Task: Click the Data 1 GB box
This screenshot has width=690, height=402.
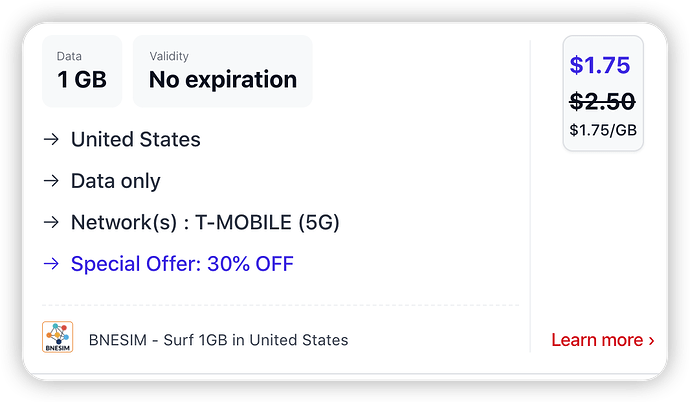Action: [82, 71]
